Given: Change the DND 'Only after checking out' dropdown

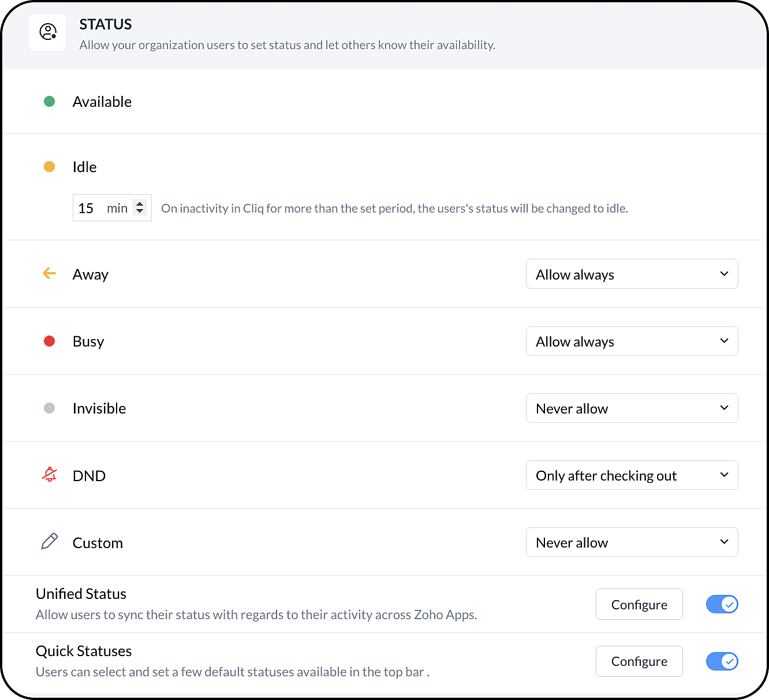Looking at the screenshot, I should tap(632, 475).
